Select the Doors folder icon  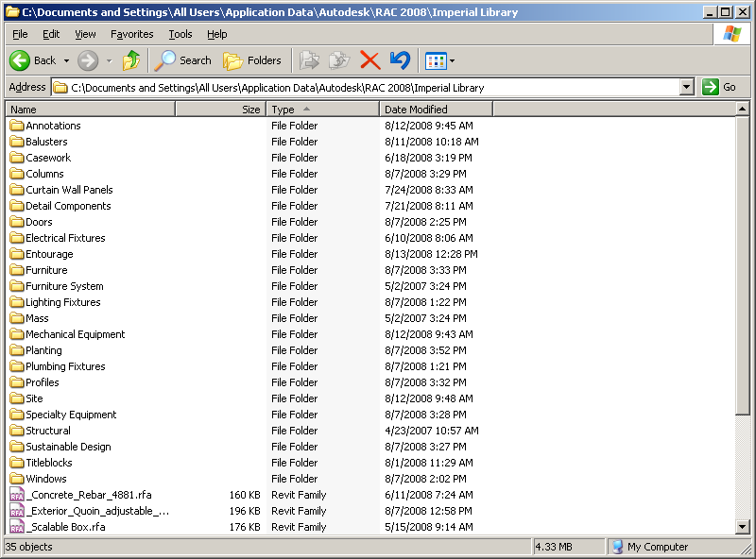point(17,222)
